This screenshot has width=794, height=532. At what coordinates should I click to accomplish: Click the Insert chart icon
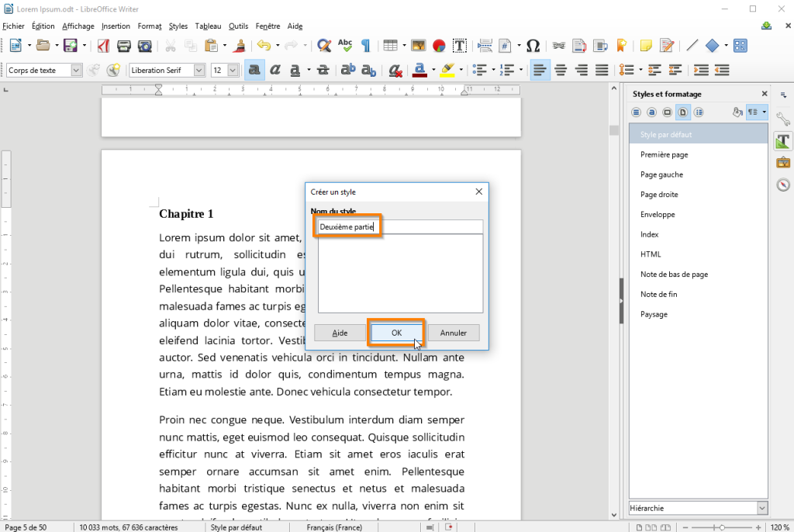[x=439, y=46]
